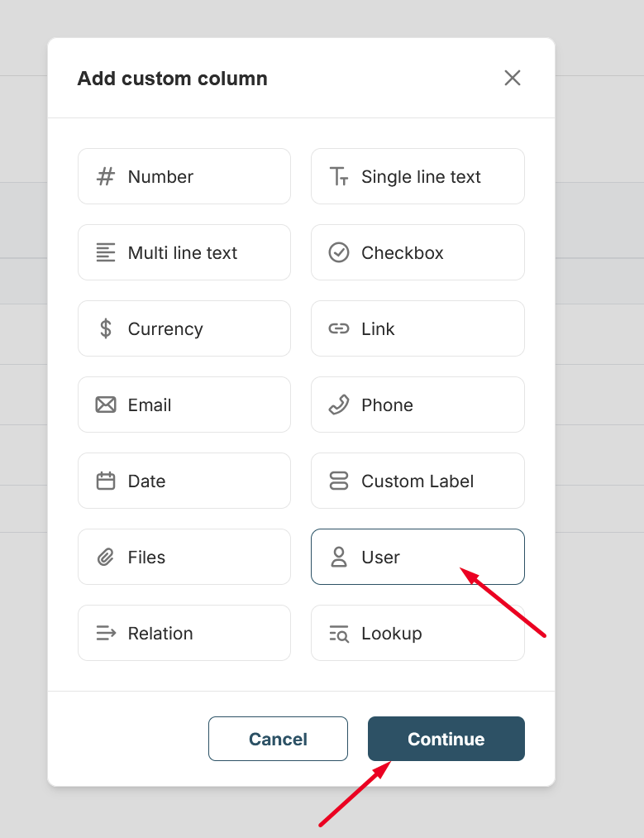Click the Single line text icon
Viewport: 644px width, 838px height.
pos(339,176)
